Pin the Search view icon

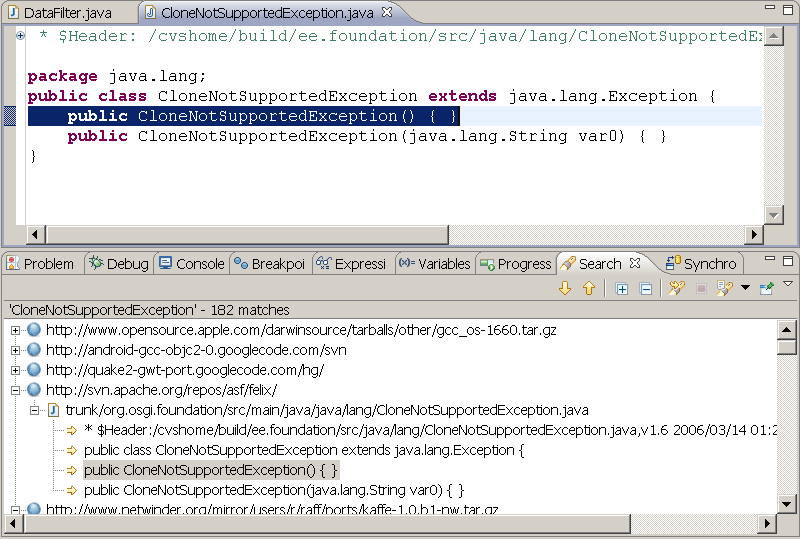coord(767,289)
